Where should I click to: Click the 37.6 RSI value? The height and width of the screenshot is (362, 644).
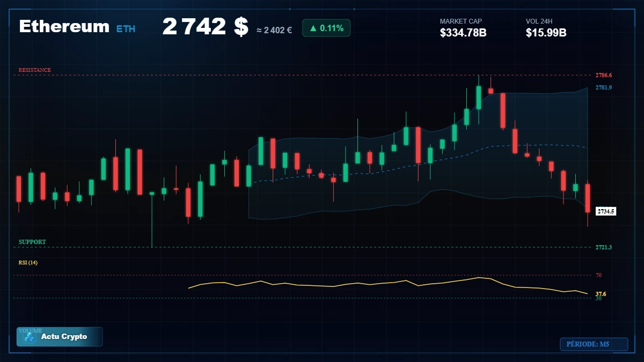[x=601, y=294]
